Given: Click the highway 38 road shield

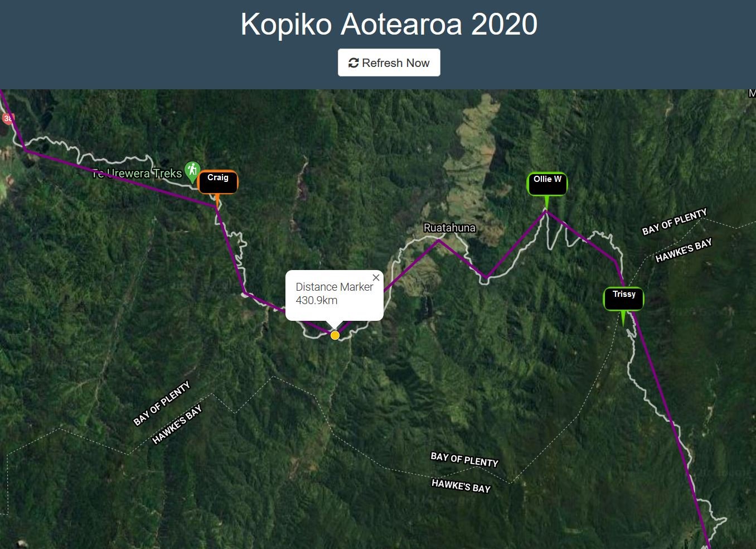Looking at the screenshot, I should (7, 118).
